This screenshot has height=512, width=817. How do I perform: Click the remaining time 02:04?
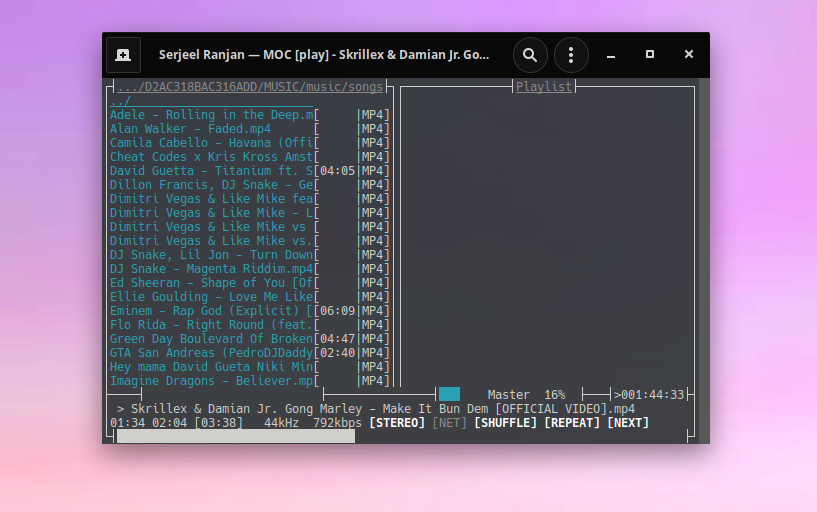(x=169, y=423)
